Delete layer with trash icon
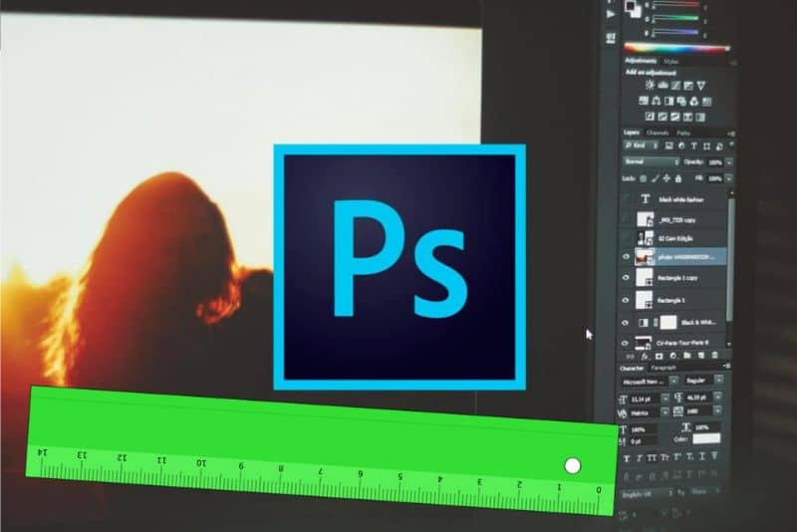 (714, 356)
